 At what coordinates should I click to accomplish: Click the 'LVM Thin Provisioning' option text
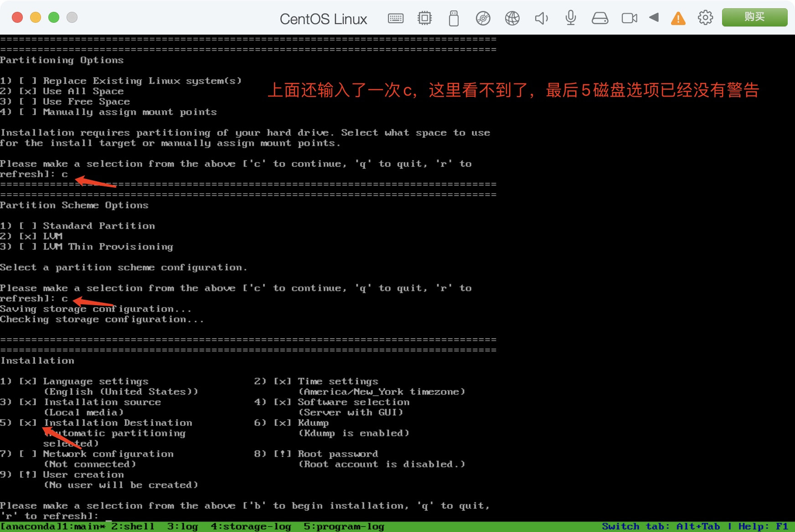[108, 246]
